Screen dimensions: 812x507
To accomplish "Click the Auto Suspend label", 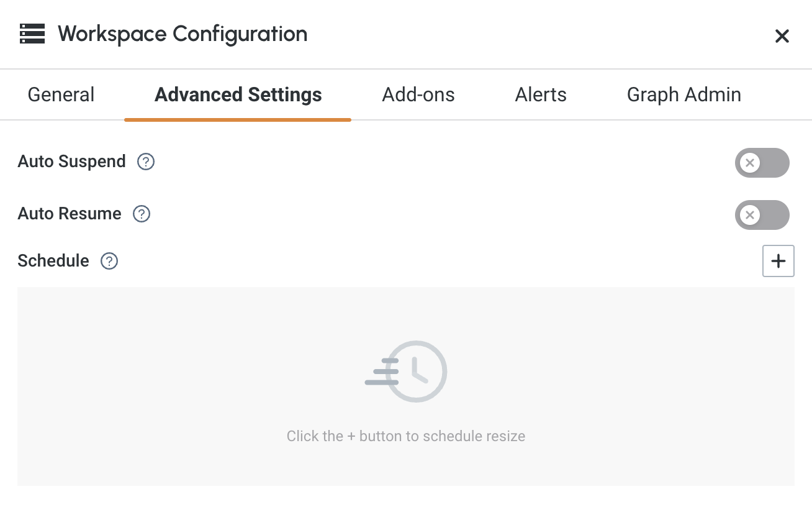I will click(71, 162).
